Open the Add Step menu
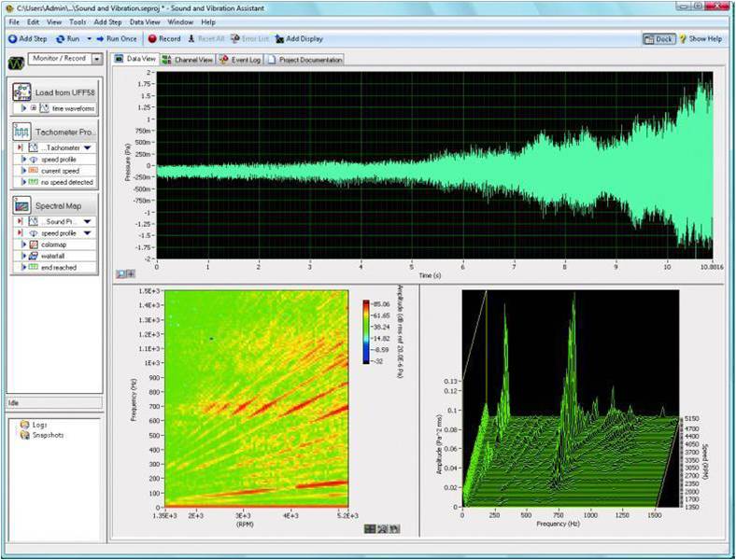The image size is (736, 560). tap(107, 21)
